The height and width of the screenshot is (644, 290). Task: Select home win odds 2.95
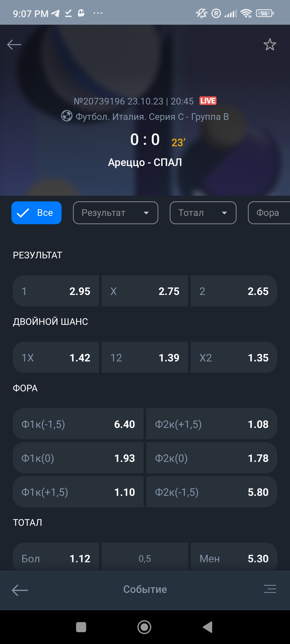point(56,291)
